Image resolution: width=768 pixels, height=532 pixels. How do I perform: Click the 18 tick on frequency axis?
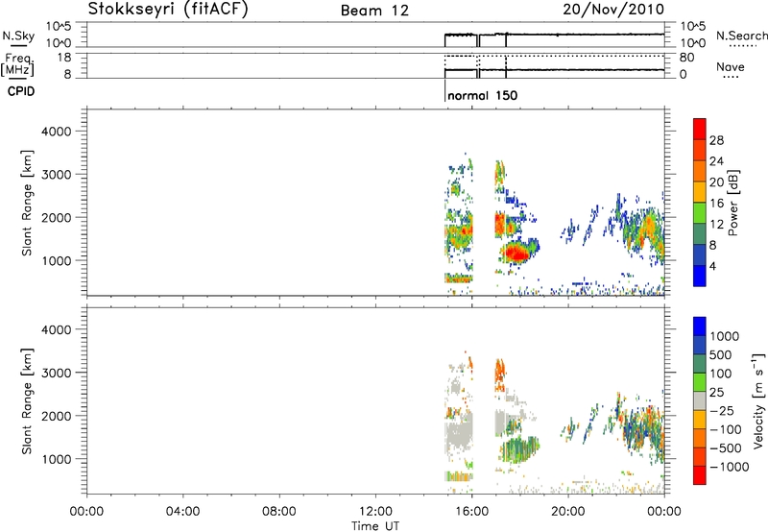coord(64,58)
